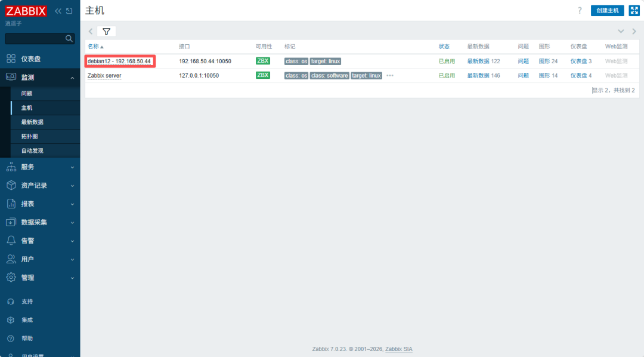Click the sidebar search magnifier icon

69,38
